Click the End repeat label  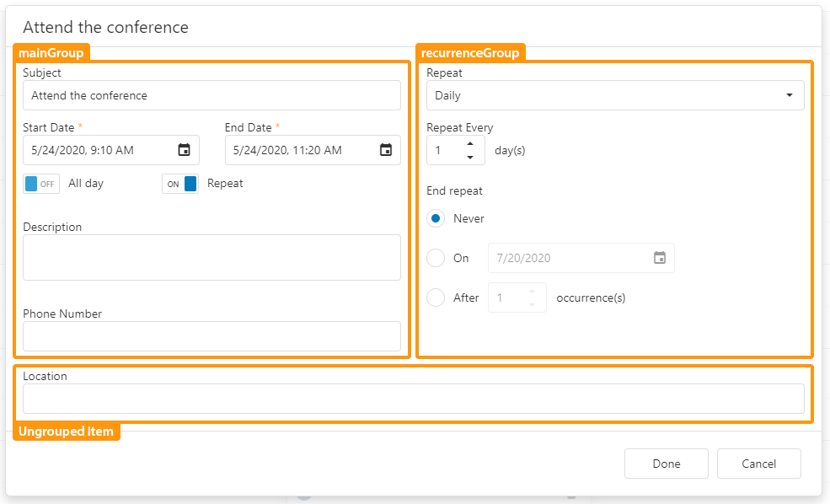tap(454, 190)
